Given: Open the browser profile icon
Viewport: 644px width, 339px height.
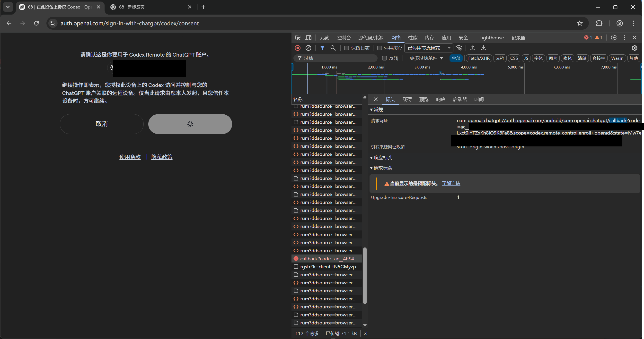Looking at the screenshot, I should point(619,23).
